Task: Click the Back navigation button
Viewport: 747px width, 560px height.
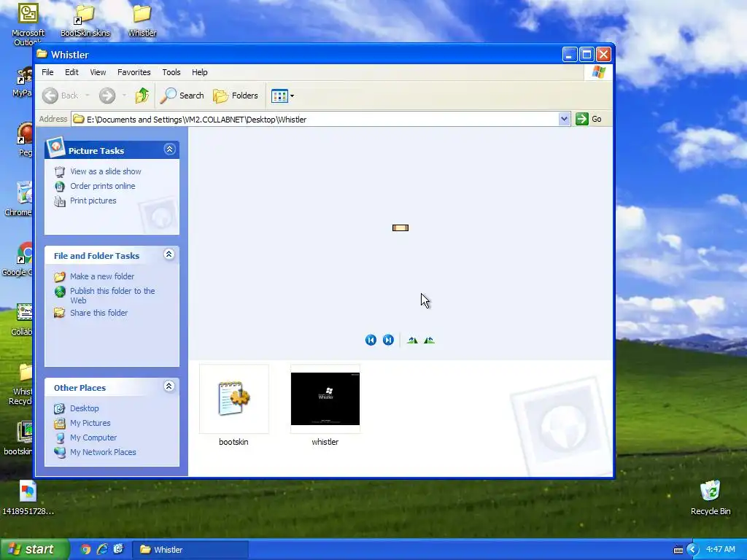Action: [60, 96]
